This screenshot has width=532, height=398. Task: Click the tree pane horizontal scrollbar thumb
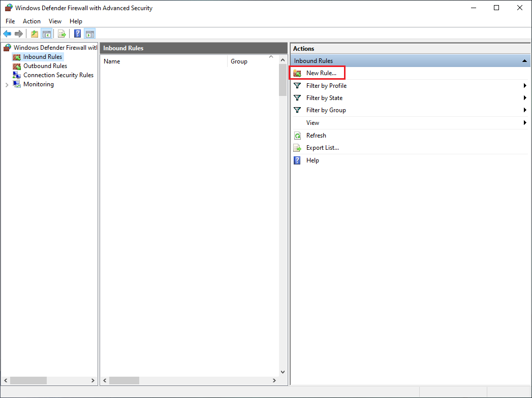coord(28,381)
